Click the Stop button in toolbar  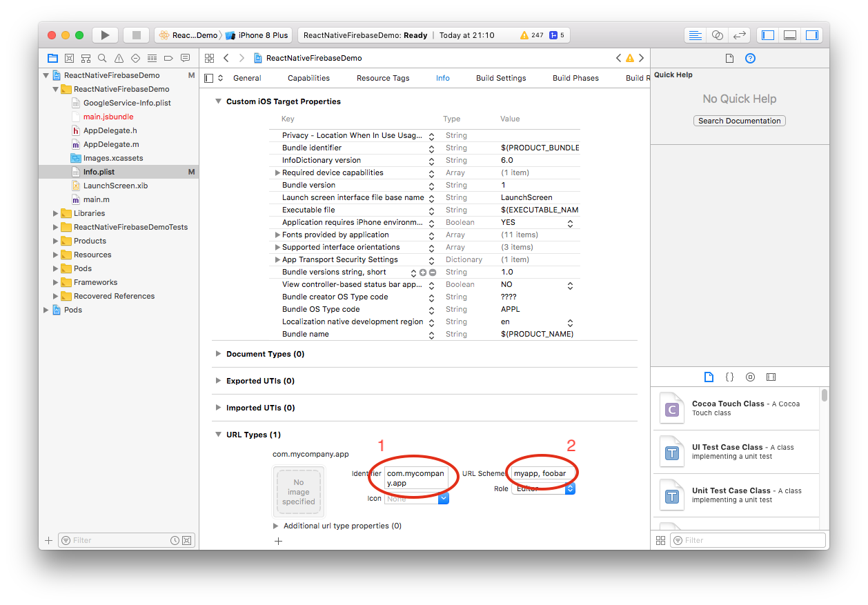tap(136, 35)
